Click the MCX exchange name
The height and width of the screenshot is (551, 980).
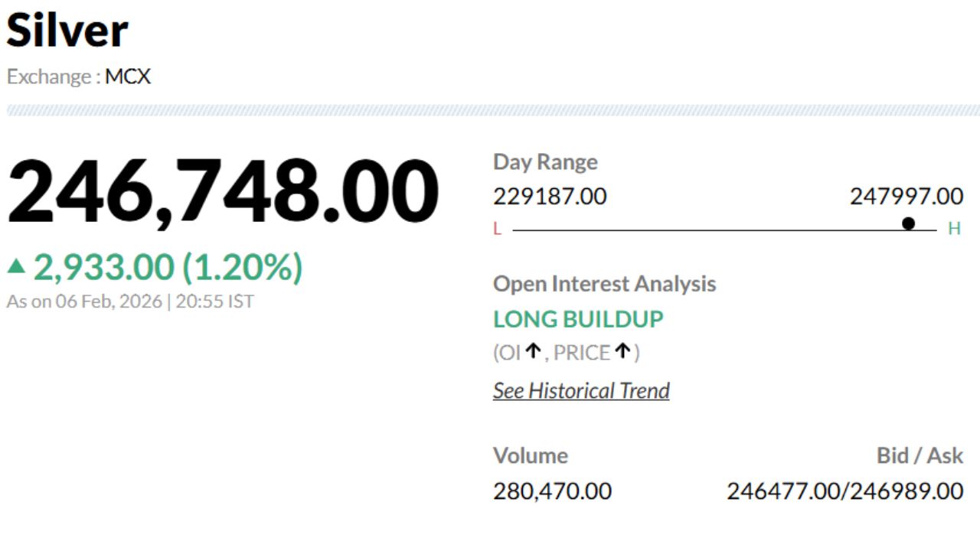tap(128, 77)
